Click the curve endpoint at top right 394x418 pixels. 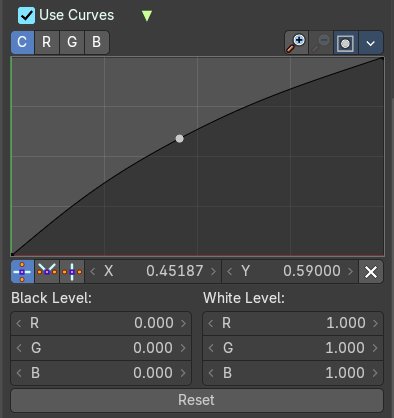382,59
